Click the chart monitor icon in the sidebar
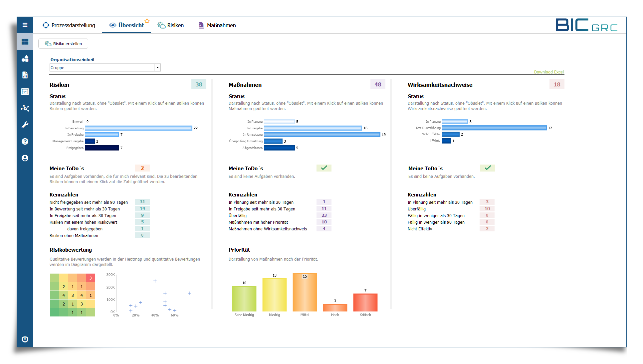 (25, 92)
